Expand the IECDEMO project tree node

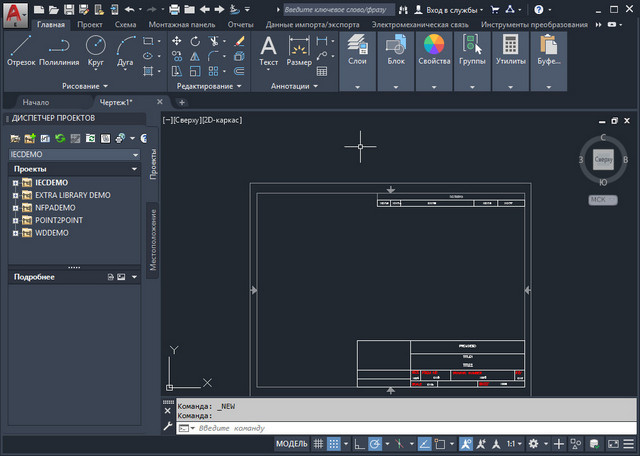point(15,183)
